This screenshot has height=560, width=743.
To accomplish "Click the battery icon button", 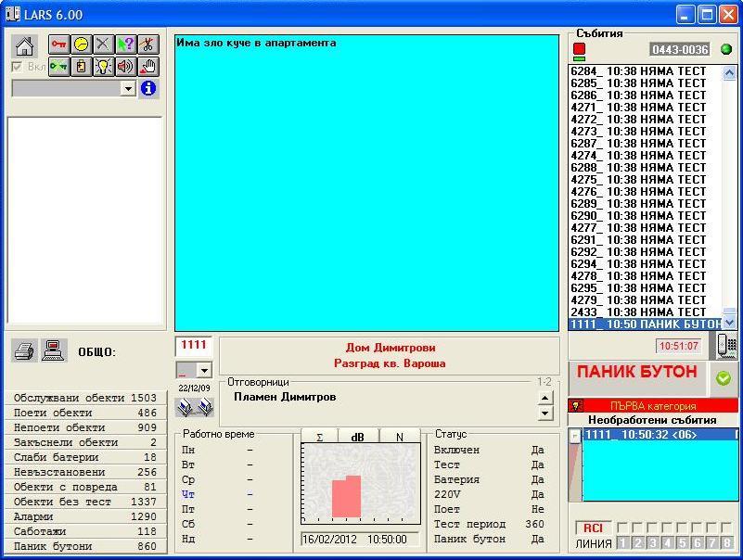I will (82, 67).
